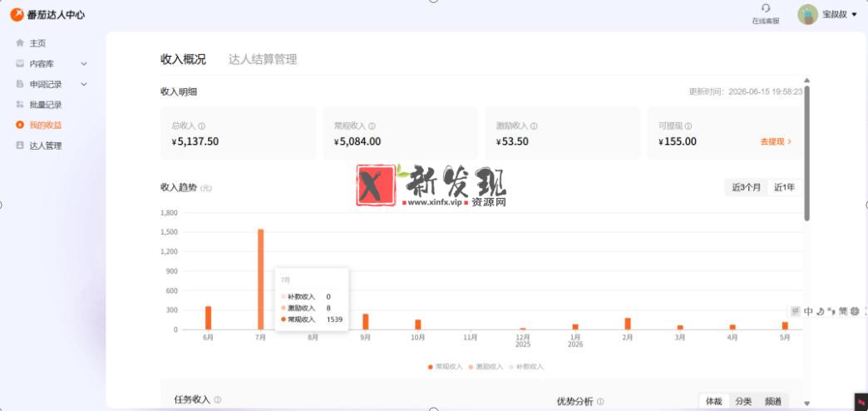868x411 pixels.
Task: Click the home icon beside 主页
Action: [20, 43]
